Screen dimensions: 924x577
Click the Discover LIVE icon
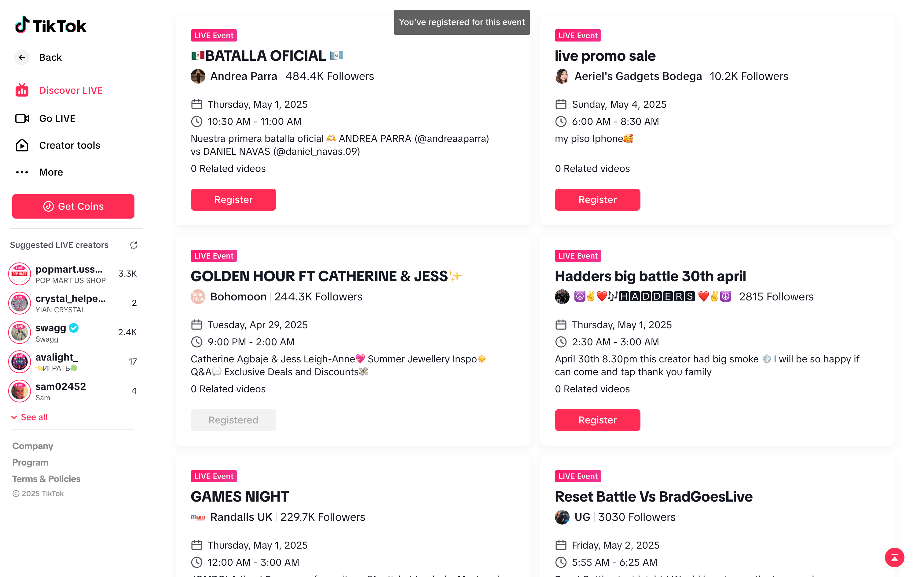click(x=22, y=90)
